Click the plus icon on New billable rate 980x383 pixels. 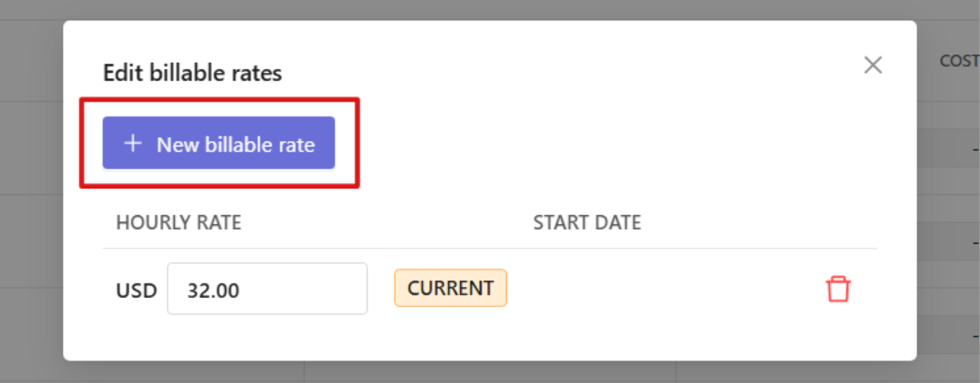tap(133, 143)
